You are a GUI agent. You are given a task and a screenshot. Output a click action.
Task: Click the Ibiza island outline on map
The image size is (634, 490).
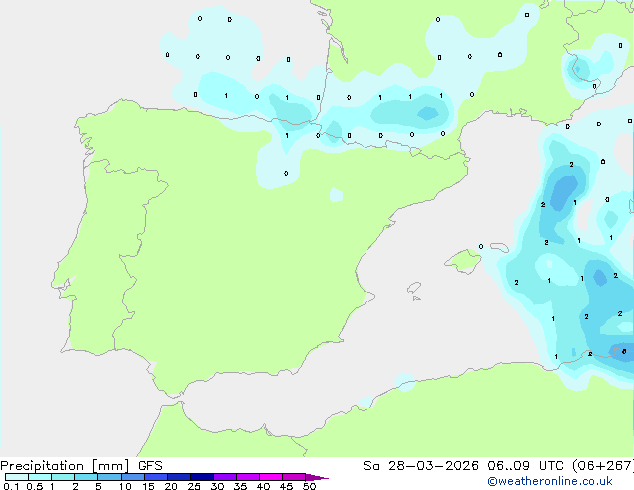coord(414,288)
